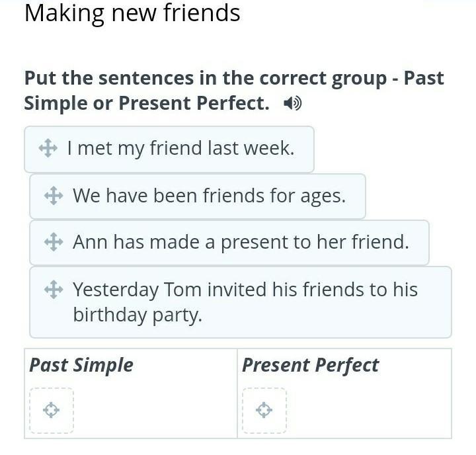Screen dimensions: 476x455
Task: Click the "Past Simple" column header
Action: (81, 365)
